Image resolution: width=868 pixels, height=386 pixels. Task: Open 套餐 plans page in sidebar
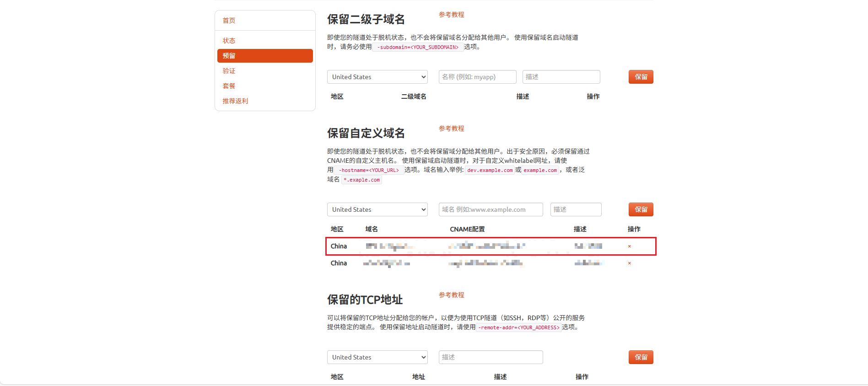coord(229,86)
